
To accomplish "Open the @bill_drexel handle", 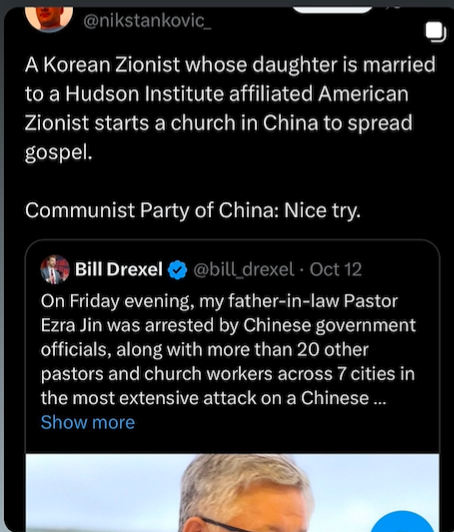I will click(244, 270).
